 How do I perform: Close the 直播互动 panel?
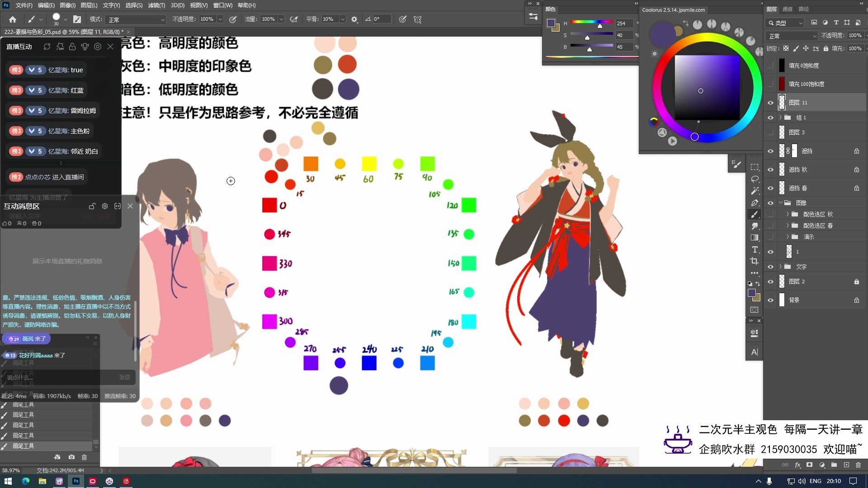(x=110, y=47)
